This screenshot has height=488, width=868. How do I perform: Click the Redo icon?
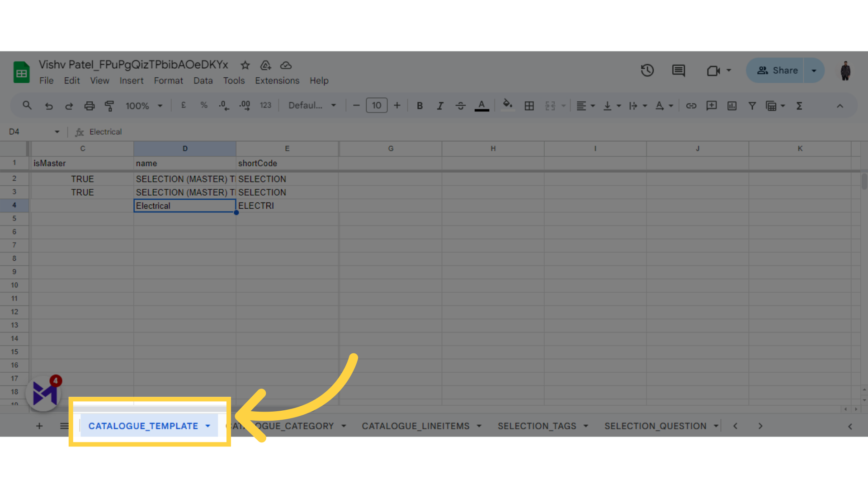(69, 105)
